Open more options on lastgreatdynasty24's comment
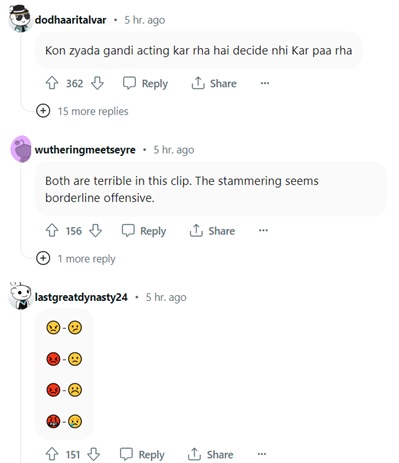The image size is (399, 463). (x=262, y=454)
